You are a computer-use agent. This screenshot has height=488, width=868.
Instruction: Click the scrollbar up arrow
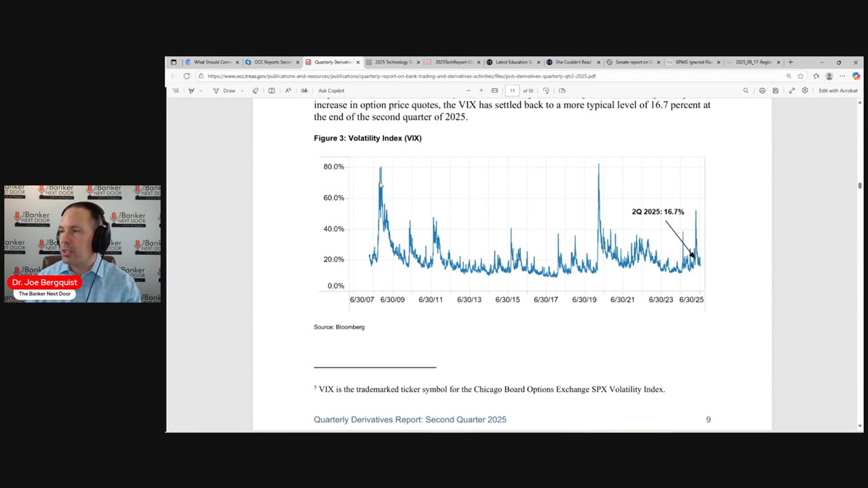(860, 102)
